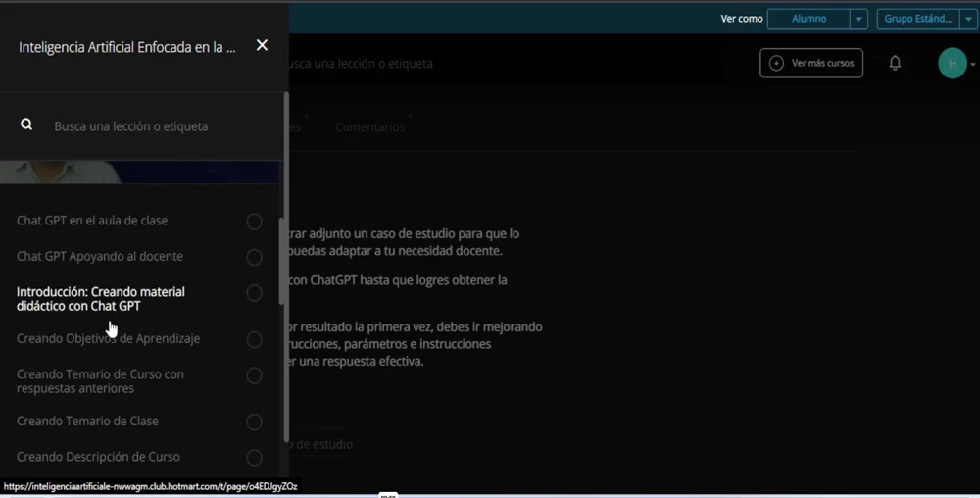Image resolution: width=980 pixels, height=498 pixels.
Task: Toggle completion circle for 'Creando Temario de Clase'
Action: (x=254, y=422)
